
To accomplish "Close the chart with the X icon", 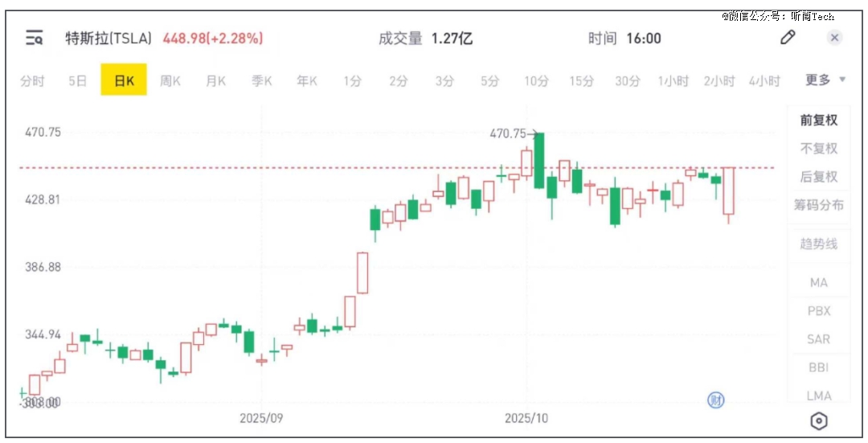I will point(835,38).
